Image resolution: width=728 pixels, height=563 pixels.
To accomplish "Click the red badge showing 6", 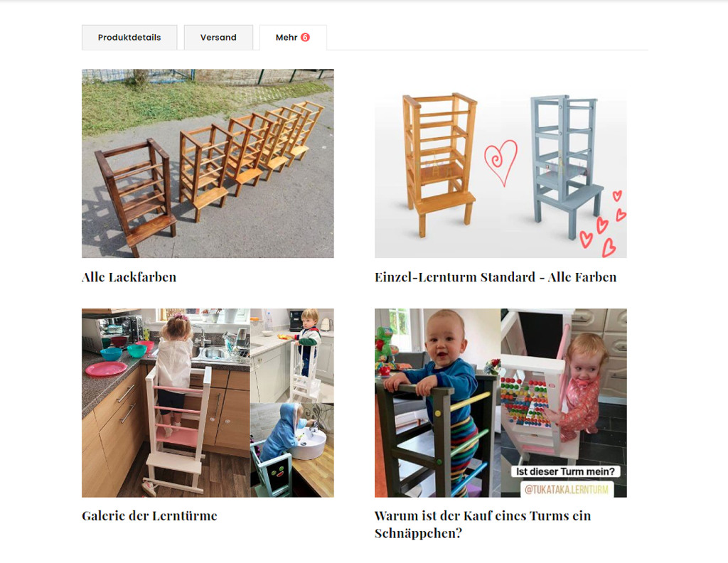I will (x=305, y=37).
